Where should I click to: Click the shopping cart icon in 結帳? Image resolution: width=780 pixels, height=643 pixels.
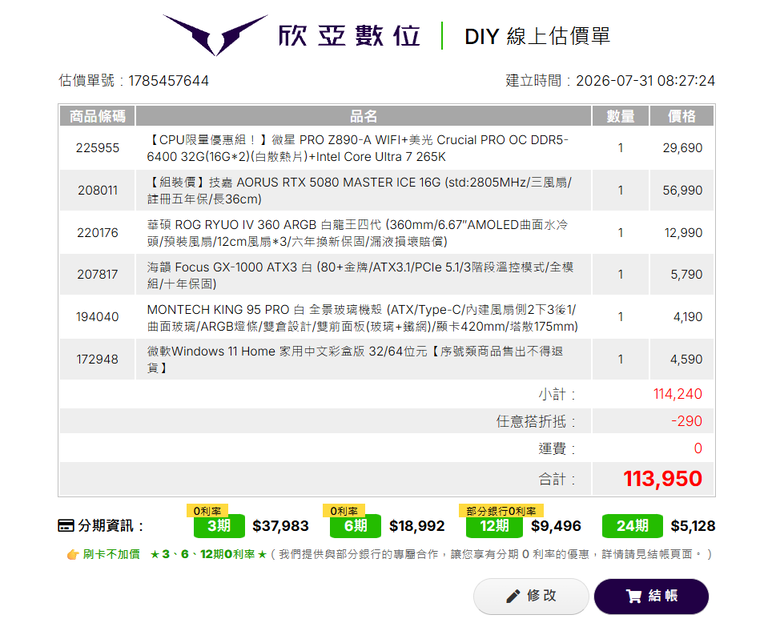633,596
